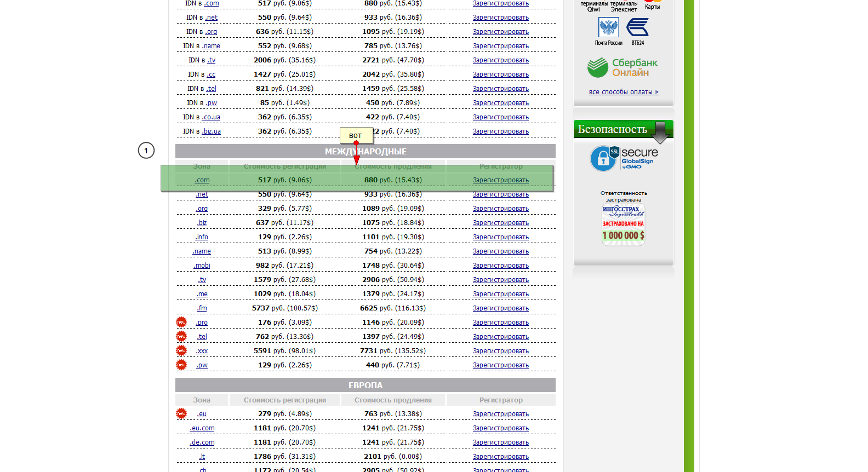Click the «терминалы Элекснет» payment label

pyautogui.click(x=624, y=7)
